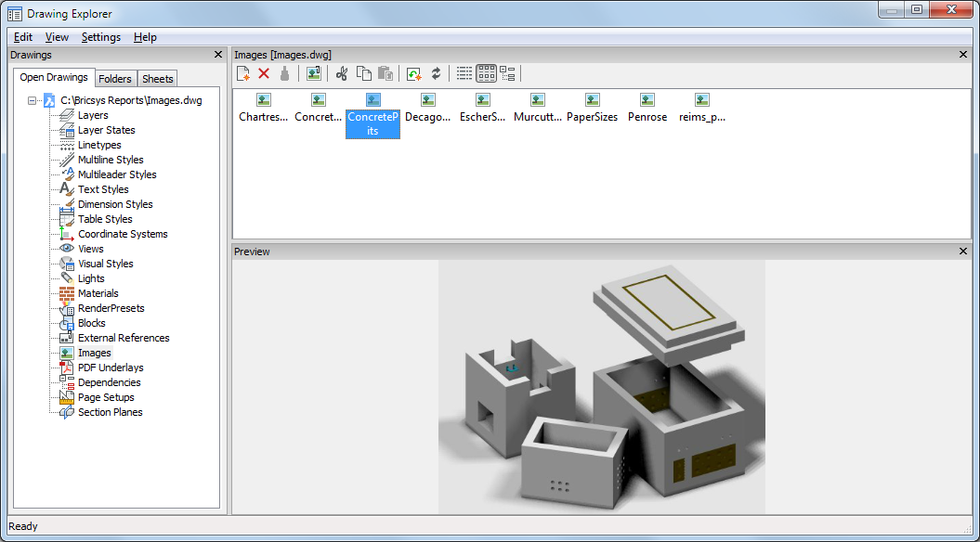Screen dimensions: 980x542
Task: Switch to icon view mode
Action: tap(486, 73)
